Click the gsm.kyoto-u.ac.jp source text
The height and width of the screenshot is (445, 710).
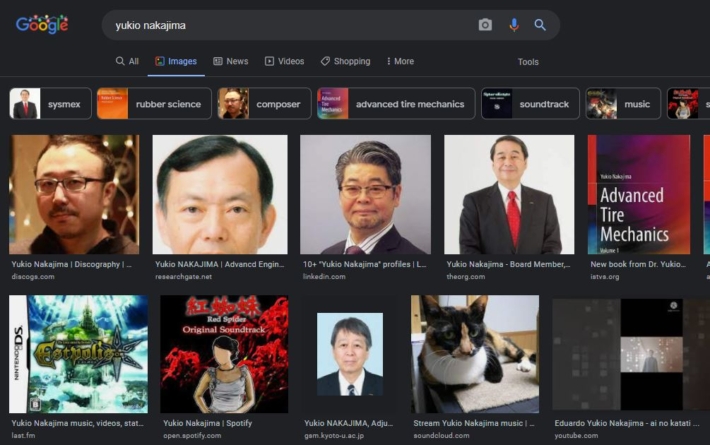point(334,435)
